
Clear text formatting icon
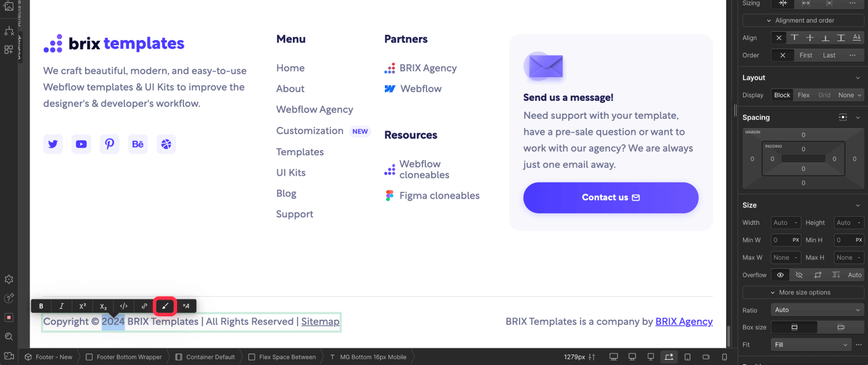[186, 306]
